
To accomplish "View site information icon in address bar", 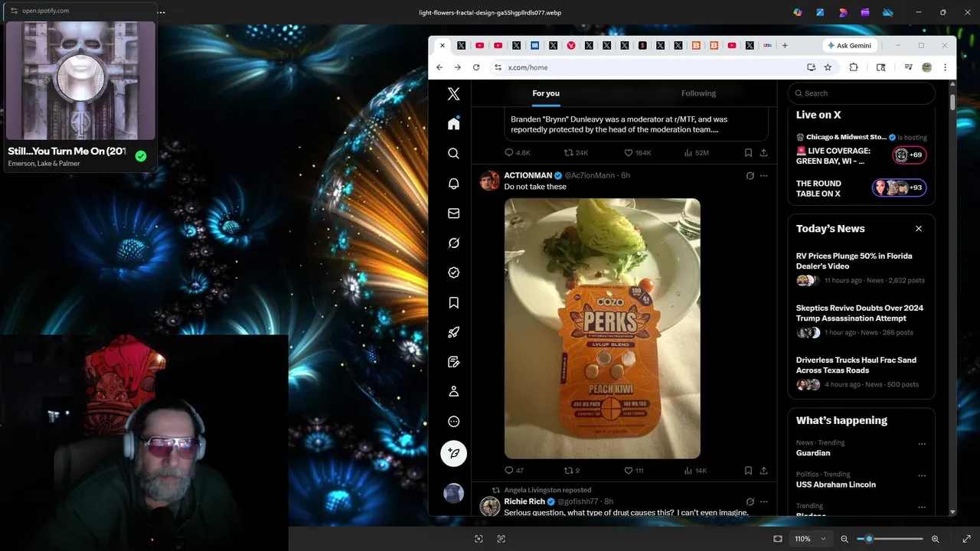I will (x=498, y=67).
